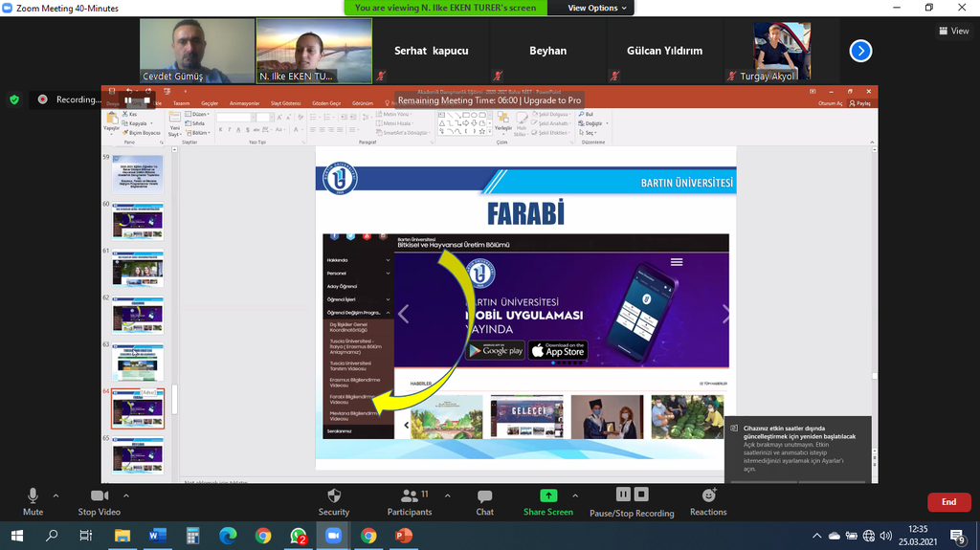The width and height of the screenshot is (980, 550).
Task: Click the Sıfırla reset button
Action: (195, 123)
